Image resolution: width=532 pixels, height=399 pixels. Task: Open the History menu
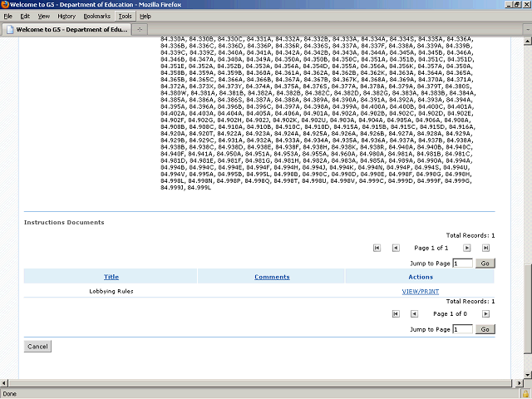click(x=66, y=16)
